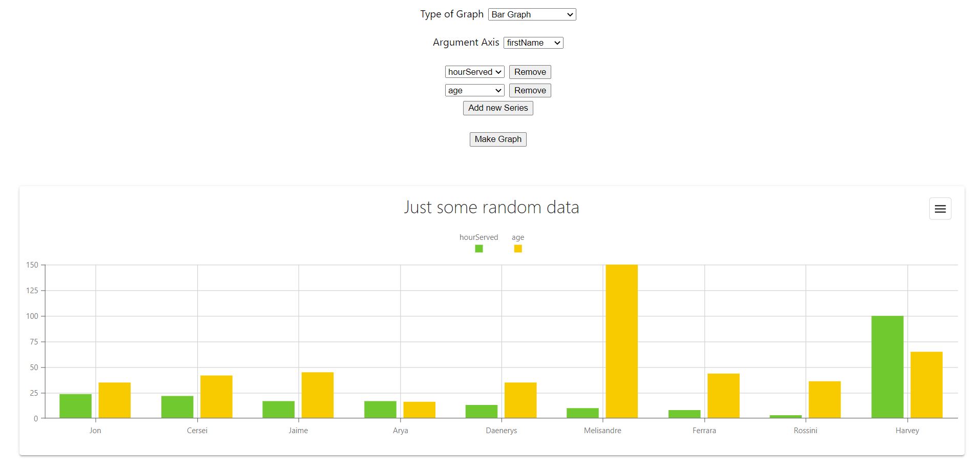Click the 100 value axis label
This screenshot has width=980, height=468.
(32, 316)
